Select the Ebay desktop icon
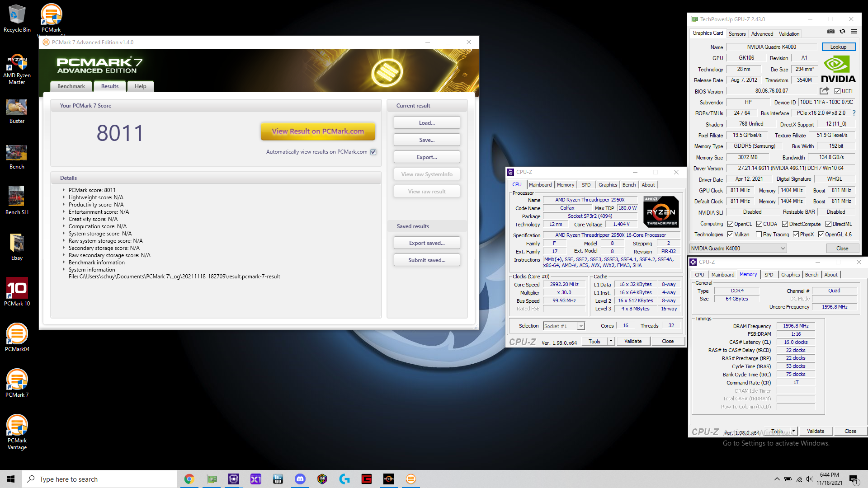868x488 pixels. (17, 247)
